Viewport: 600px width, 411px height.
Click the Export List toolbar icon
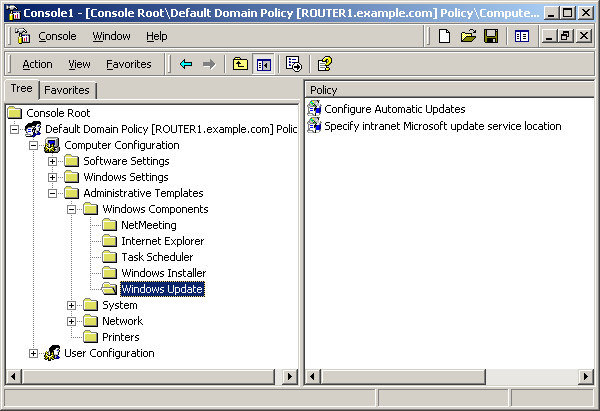coord(294,64)
